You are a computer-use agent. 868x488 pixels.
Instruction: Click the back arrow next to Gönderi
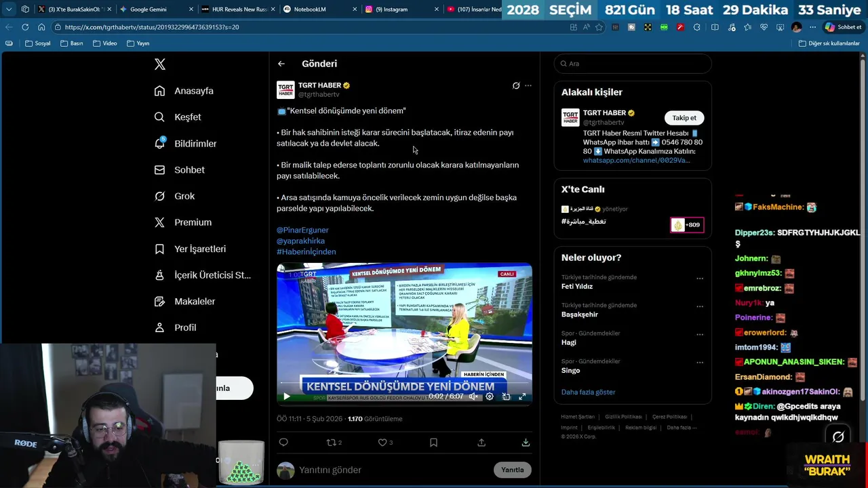(281, 64)
